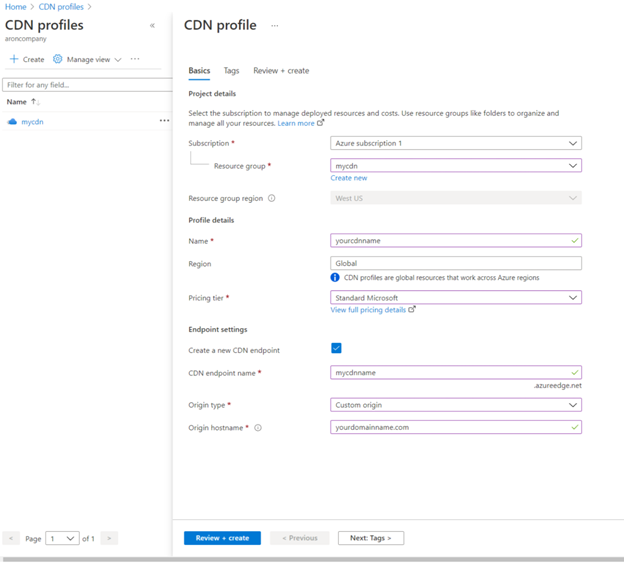624x568 pixels.
Task: Open View full pricing details link
Action: tap(368, 310)
